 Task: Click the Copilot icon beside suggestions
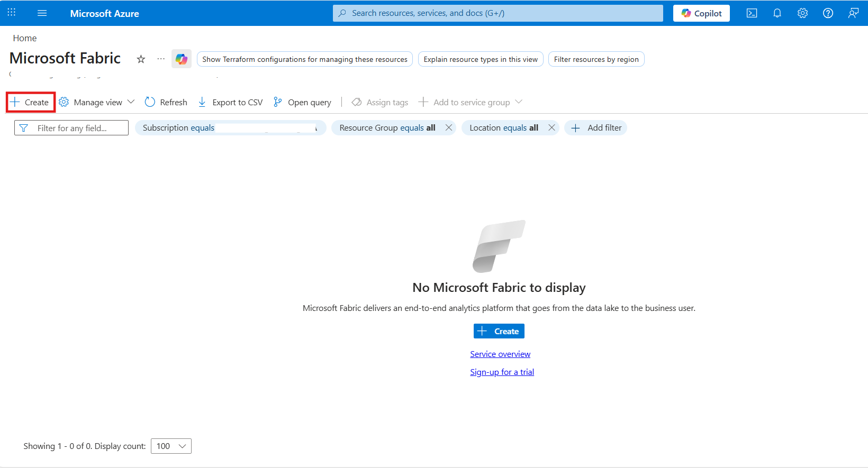coord(182,59)
